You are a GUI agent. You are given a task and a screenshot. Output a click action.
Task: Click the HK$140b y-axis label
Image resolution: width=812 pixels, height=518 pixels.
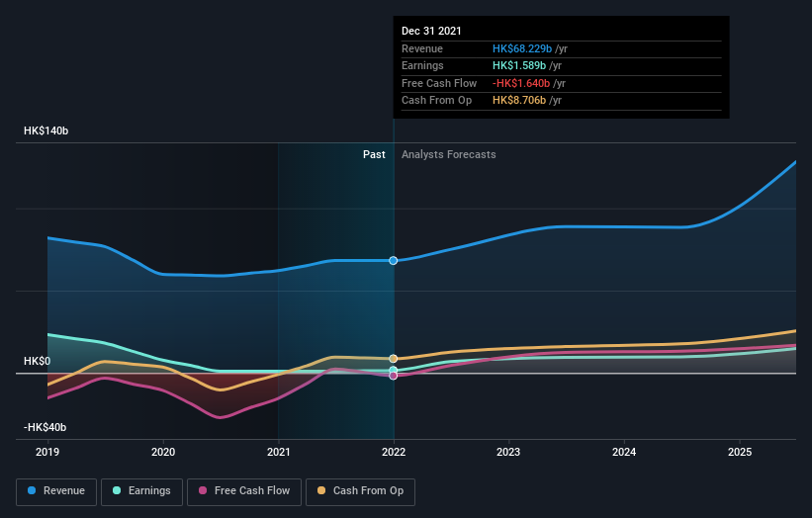(x=46, y=130)
